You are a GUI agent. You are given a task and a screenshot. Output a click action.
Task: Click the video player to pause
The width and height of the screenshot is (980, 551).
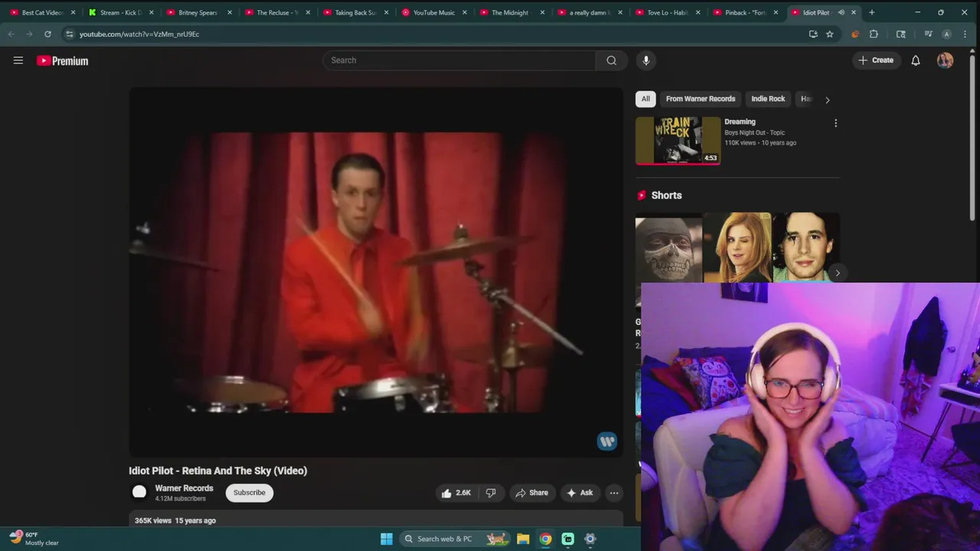[375, 272]
